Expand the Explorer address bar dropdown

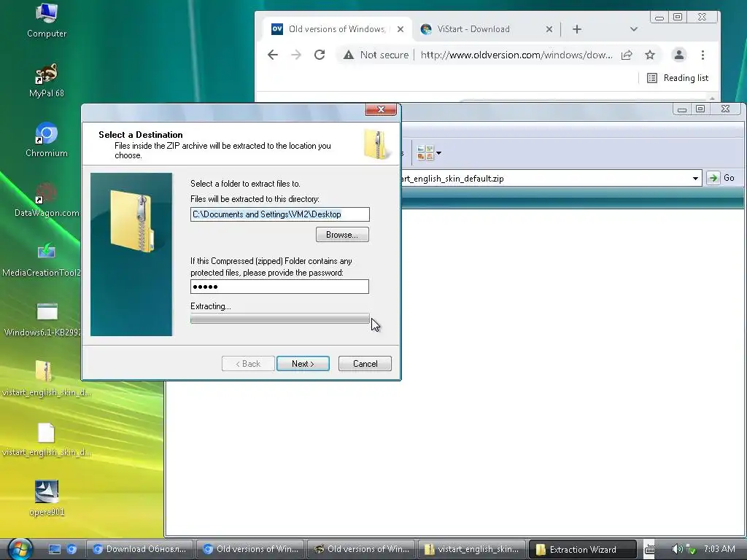(695, 179)
